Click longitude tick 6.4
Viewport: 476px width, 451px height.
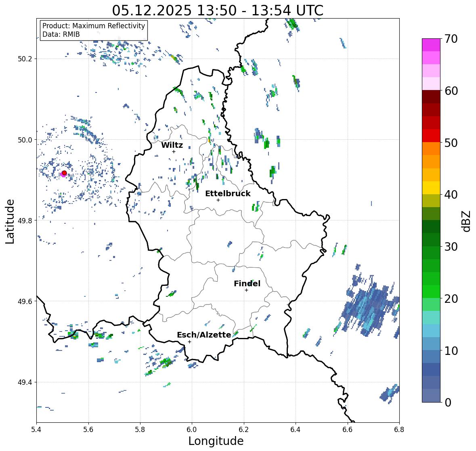[296, 430]
